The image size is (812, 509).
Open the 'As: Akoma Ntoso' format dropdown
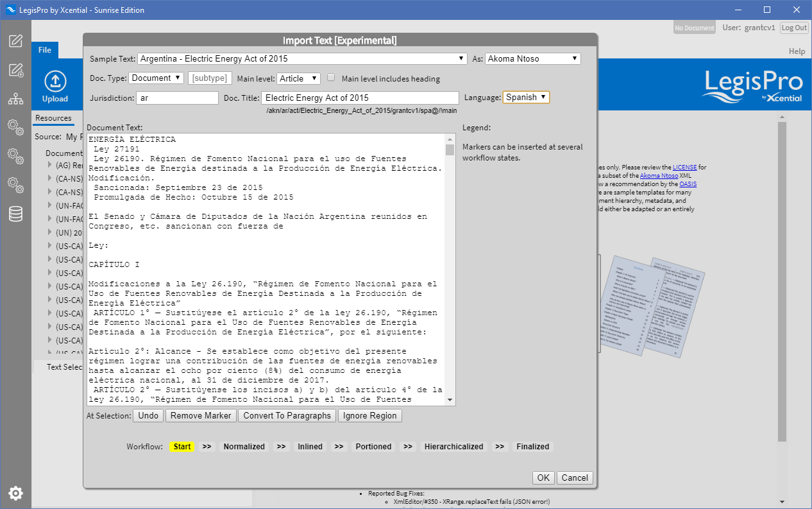tap(532, 58)
